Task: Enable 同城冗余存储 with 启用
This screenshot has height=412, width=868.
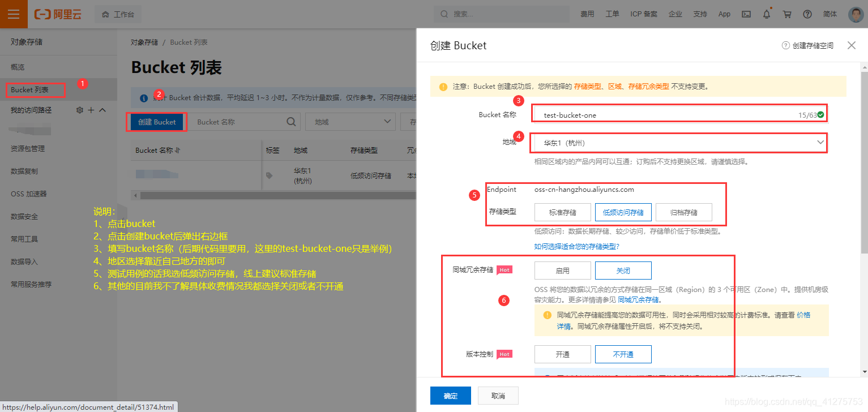Action: click(563, 271)
